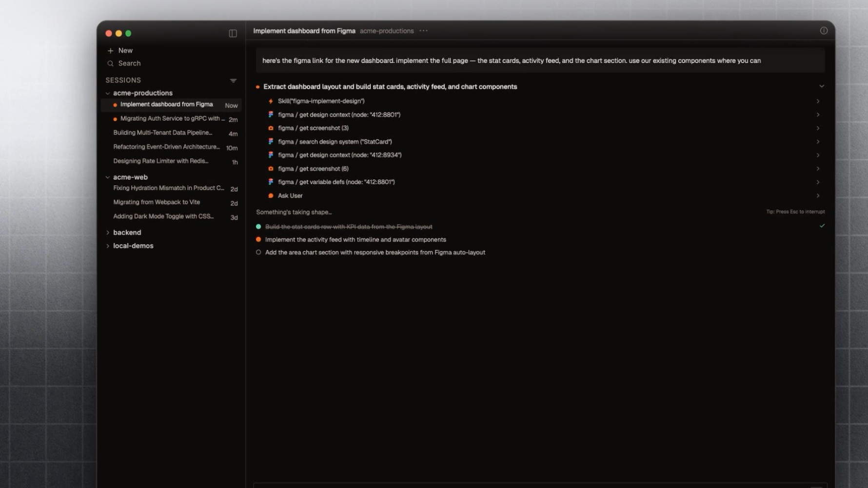The image size is (868, 488).
Task: Expand the get variable defs row chevron
Action: tap(818, 182)
